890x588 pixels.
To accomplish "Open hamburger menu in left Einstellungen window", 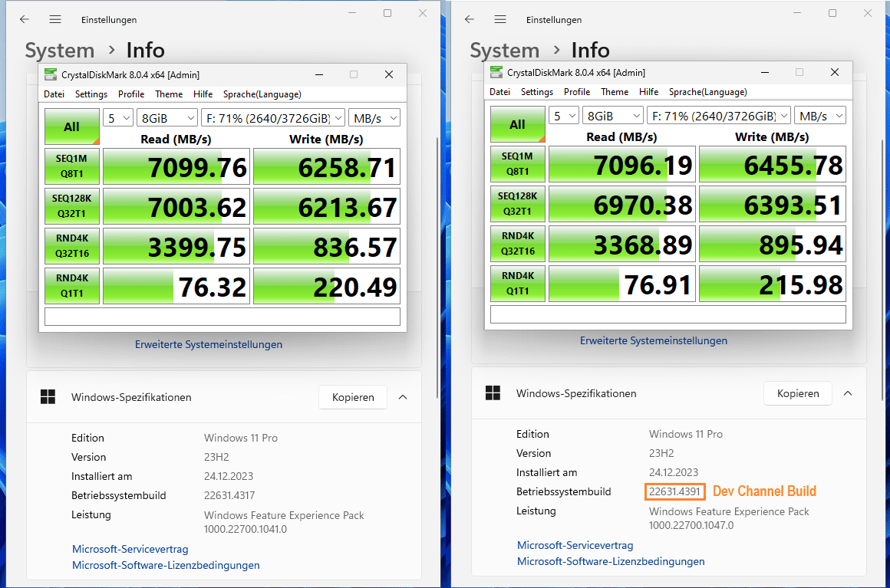I will tap(55, 19).
